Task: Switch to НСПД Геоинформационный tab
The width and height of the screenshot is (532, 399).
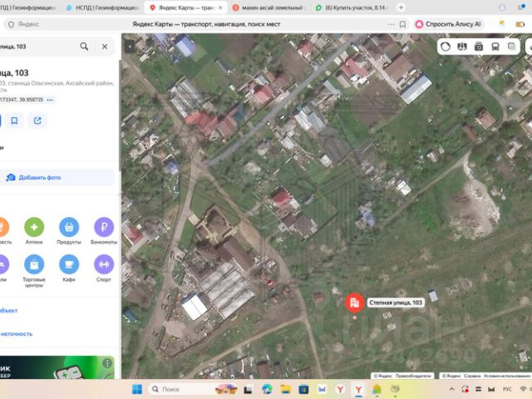Action: pos(103,7)
